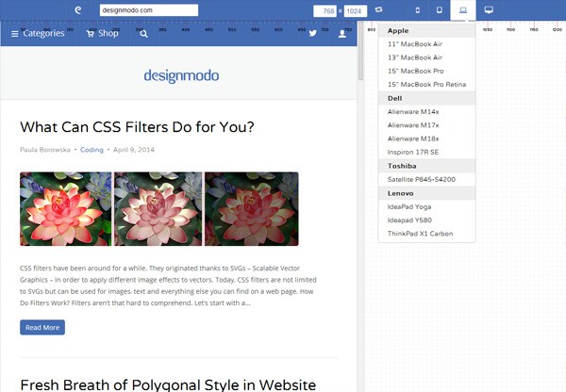Click the CSS filters article excerpt

click(168, 286)
